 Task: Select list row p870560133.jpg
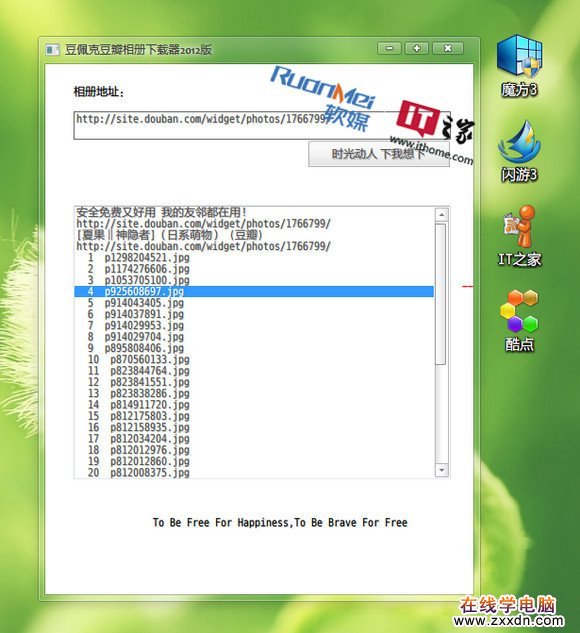(x=254, y=359)
